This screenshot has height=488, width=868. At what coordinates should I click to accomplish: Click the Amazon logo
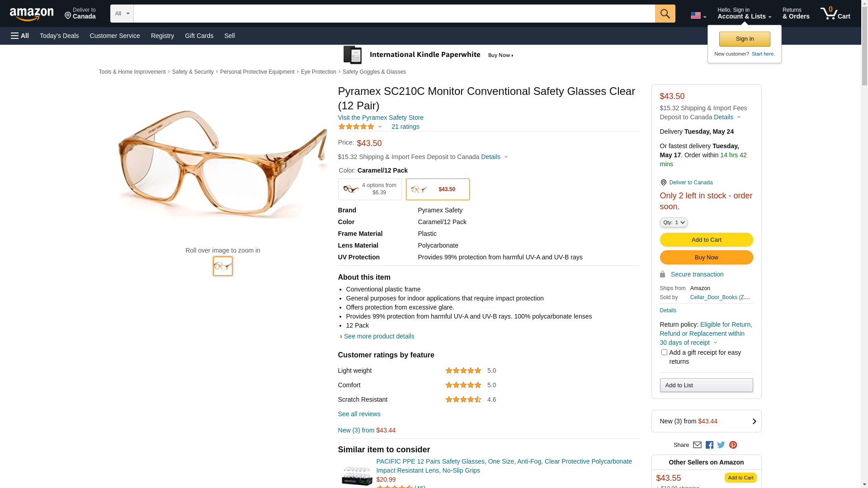click(32, 14)
